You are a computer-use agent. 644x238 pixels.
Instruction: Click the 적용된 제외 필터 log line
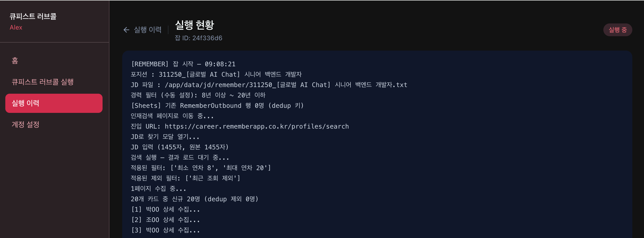(x=185, y=178)
